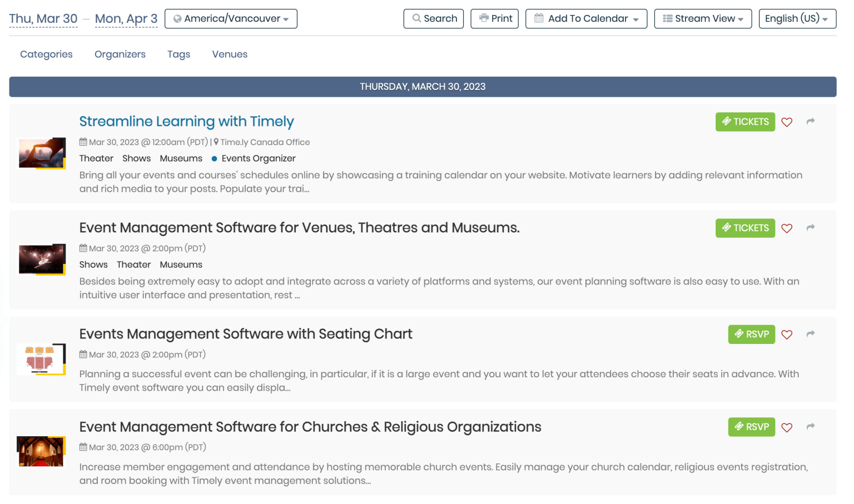Viewport: 854px width, 504px height.
Task: Share the Venues, Theatres and Museums event
Action: coord(811,228)
